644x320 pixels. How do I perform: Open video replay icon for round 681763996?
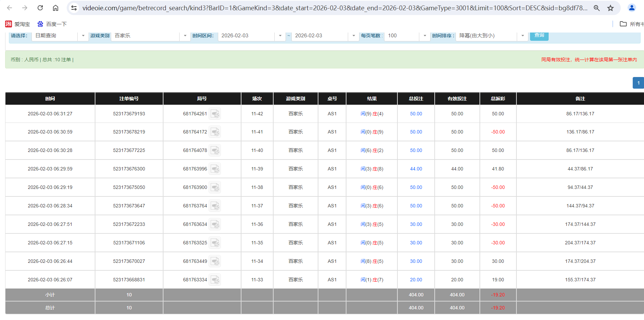(215, 169)
